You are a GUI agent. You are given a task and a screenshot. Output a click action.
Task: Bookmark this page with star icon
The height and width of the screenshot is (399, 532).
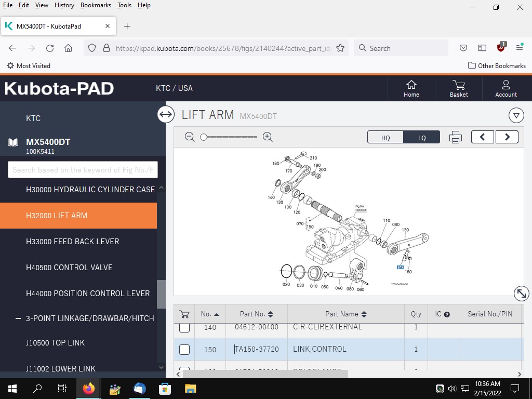pos(340,48)
